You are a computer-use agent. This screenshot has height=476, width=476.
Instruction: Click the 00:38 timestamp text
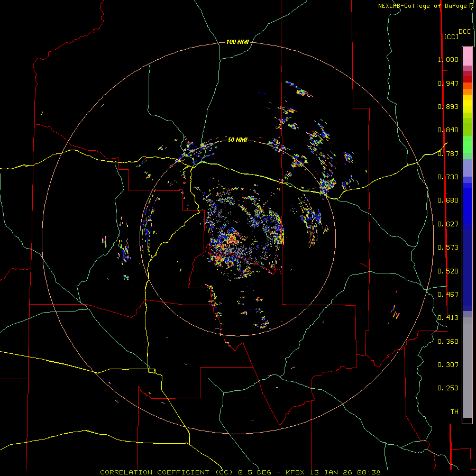click(x=370, y=472)
